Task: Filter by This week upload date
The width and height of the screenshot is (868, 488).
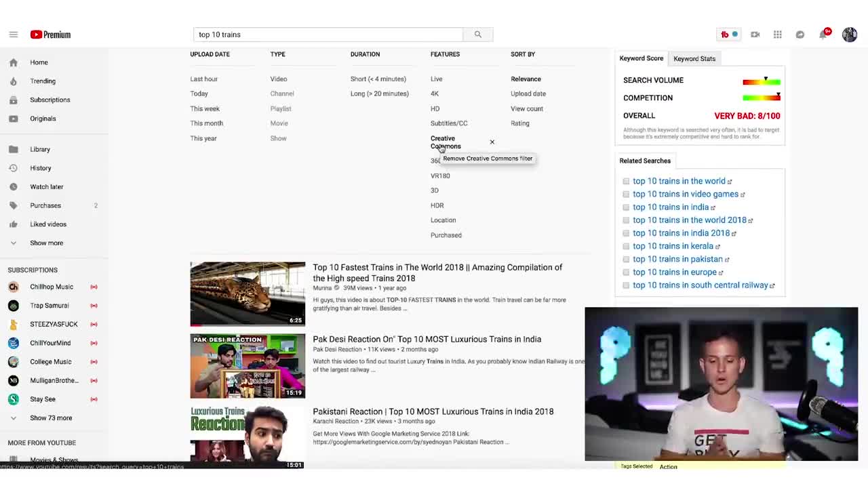Action: tap(205, 108)
